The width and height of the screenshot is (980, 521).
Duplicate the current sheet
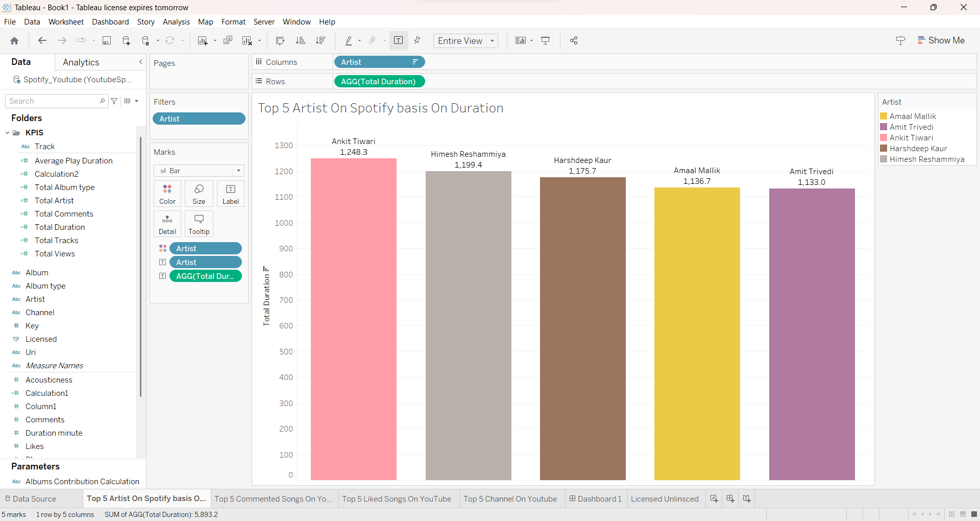(x=228, y=40)
